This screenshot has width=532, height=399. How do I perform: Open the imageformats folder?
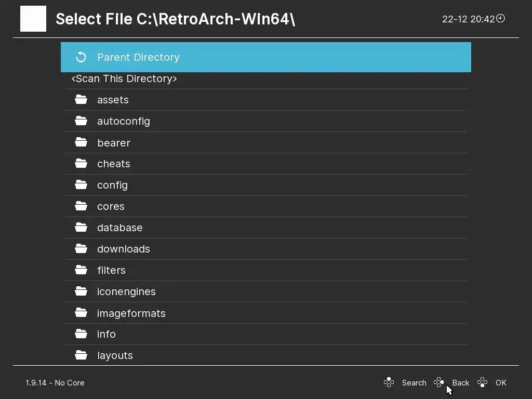[266, 313]
